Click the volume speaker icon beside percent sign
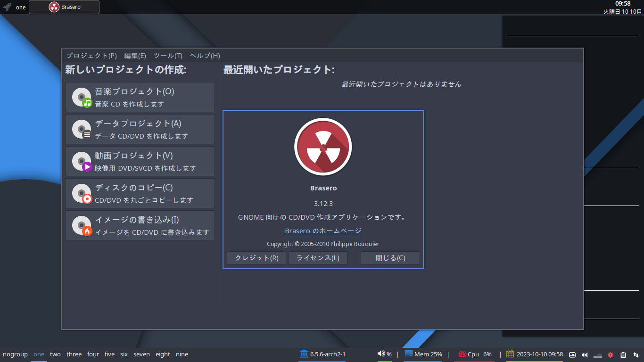The height and width of the screenshot is (362, 644). coord(381,354)
